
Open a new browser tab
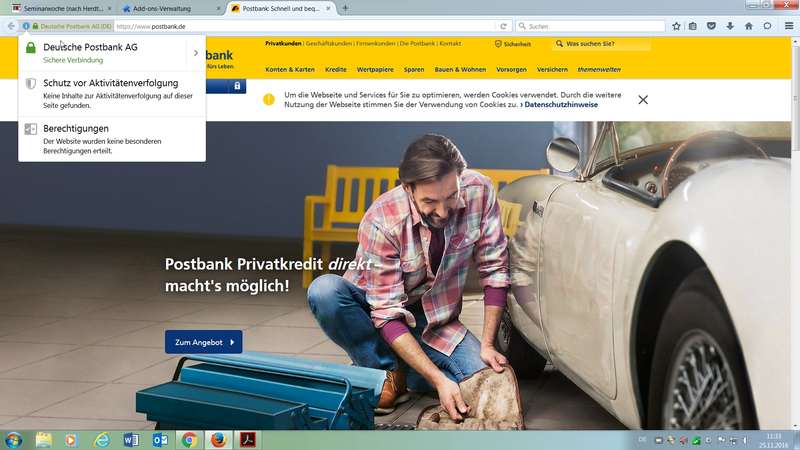[345, 8]
